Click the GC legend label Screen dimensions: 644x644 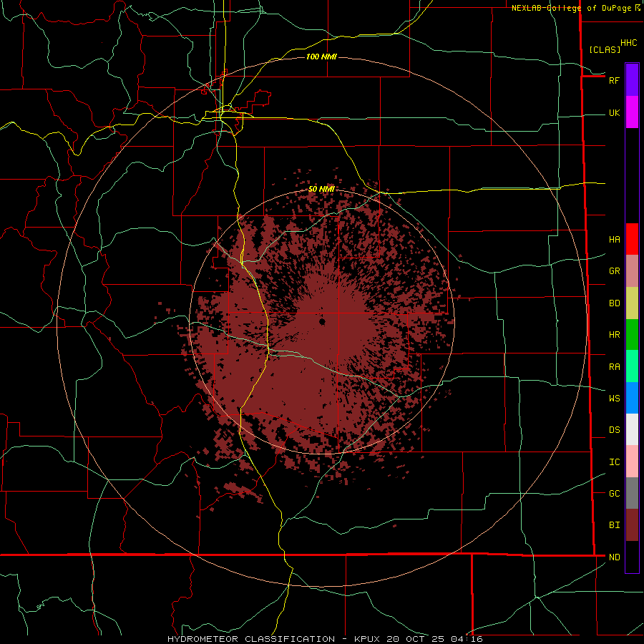[614, 494]
